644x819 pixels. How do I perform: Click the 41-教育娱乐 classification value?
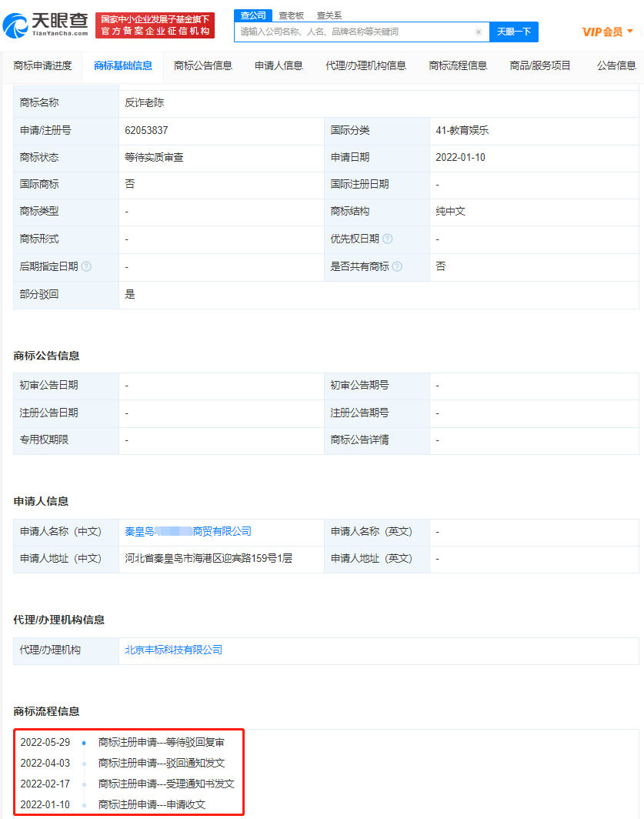(x=462, y=130)
